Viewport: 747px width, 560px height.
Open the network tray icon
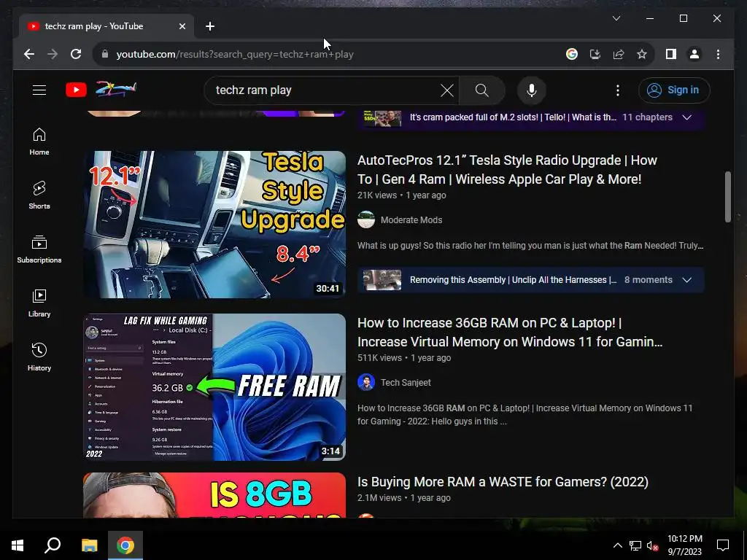635,545
